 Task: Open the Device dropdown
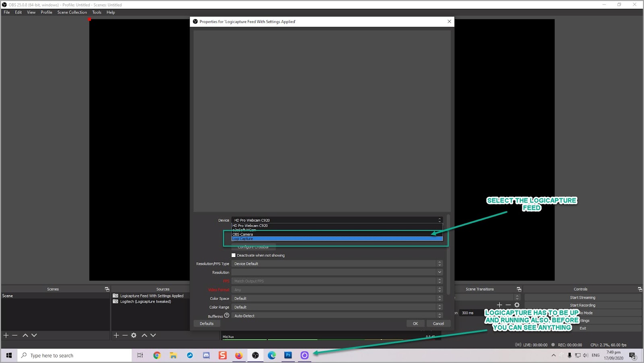[x=337, y=220]
